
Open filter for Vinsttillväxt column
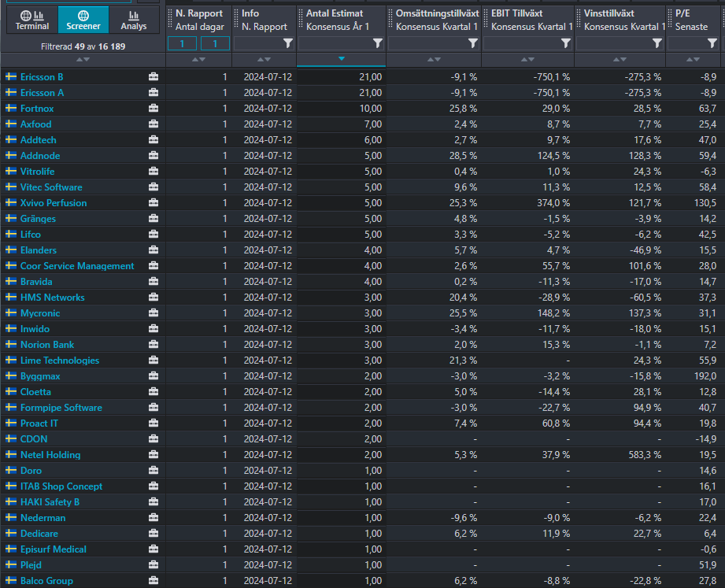point(657,43)
